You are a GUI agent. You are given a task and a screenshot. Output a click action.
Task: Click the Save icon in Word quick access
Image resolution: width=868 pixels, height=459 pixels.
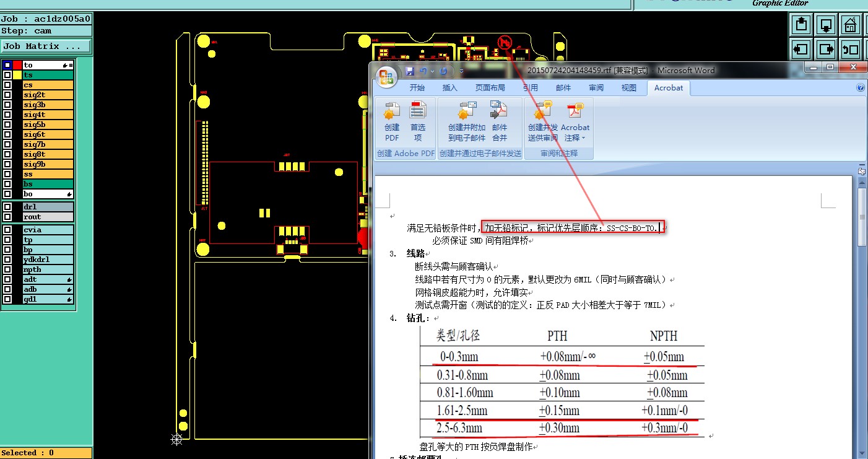(409, 71)
